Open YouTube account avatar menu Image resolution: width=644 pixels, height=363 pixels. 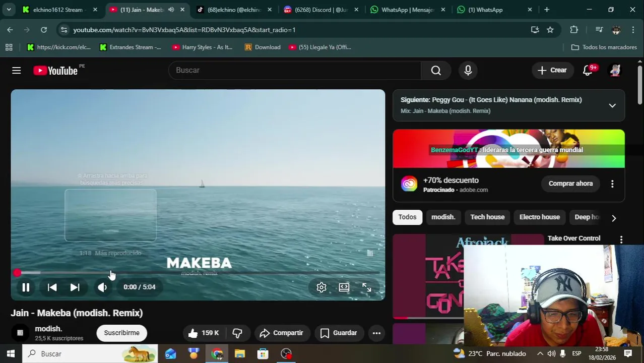coord(615,71)
